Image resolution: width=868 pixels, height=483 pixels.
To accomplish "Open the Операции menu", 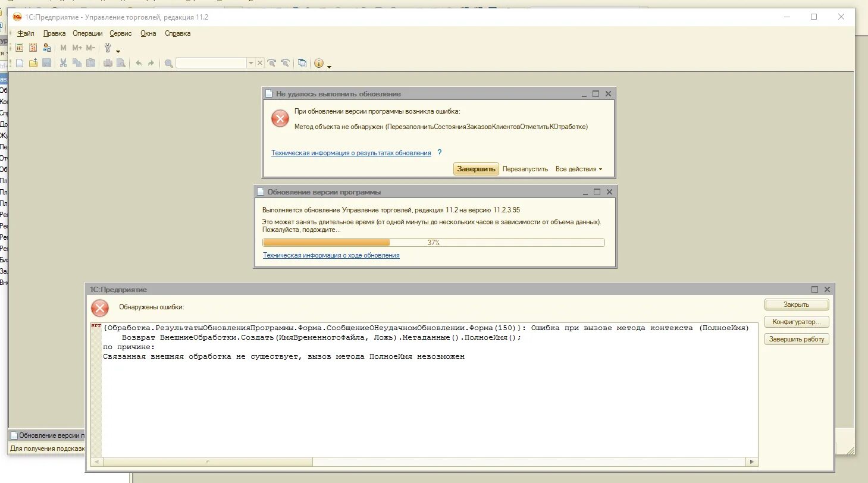I will tap(87, 33).
